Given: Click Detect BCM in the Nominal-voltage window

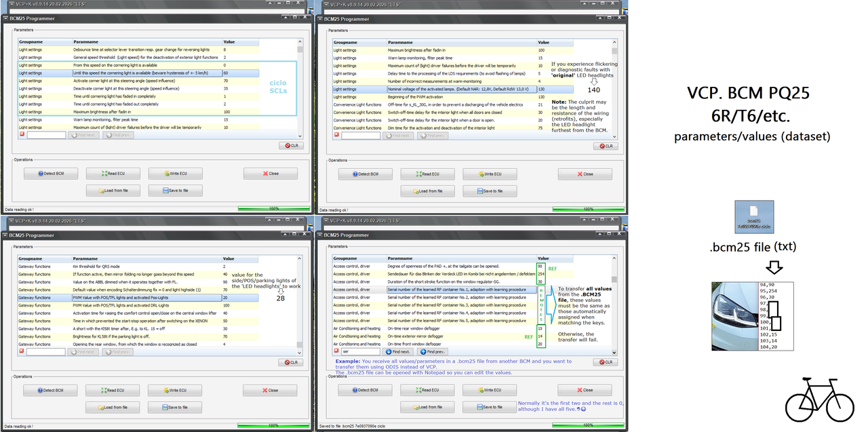Looking at the screenshot, I should click(x=366, y=174).
